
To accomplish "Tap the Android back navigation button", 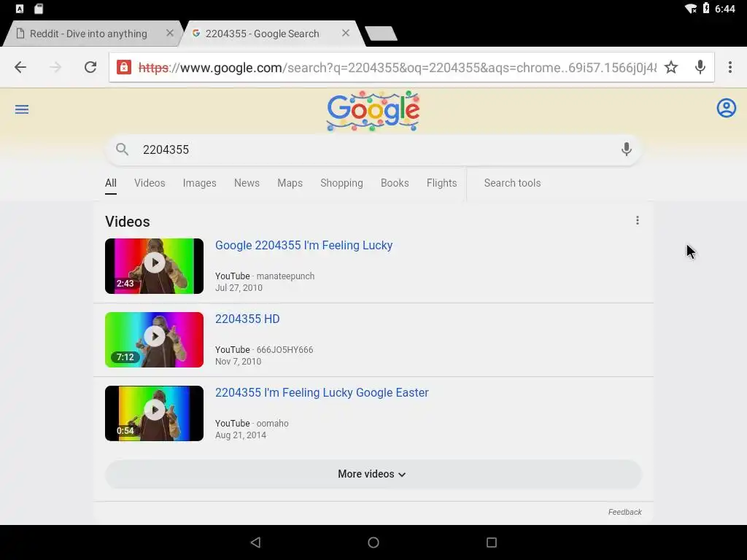I will click(256, 542).
